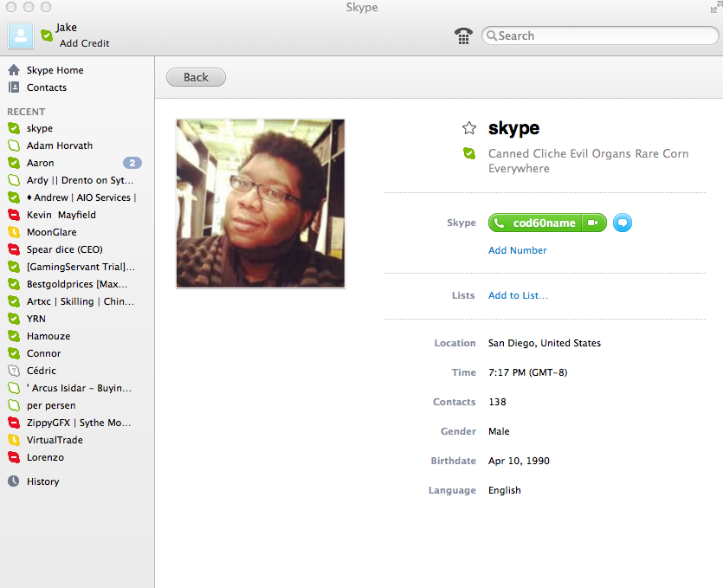Click Aaron's unread badge 2
Viewport: 723px width, 588px height.
pos(132,163)
